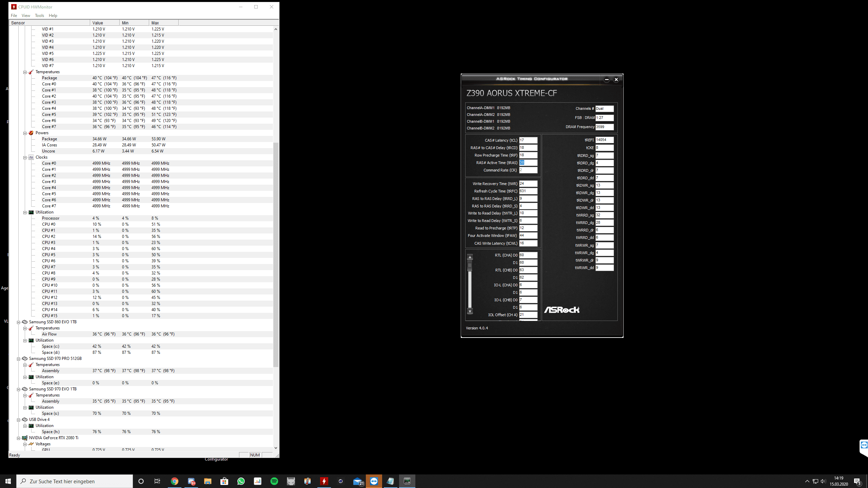The image size is (868, 488).
Task: Click the GPU Voltages icon in tree
Action: [31, 444]
